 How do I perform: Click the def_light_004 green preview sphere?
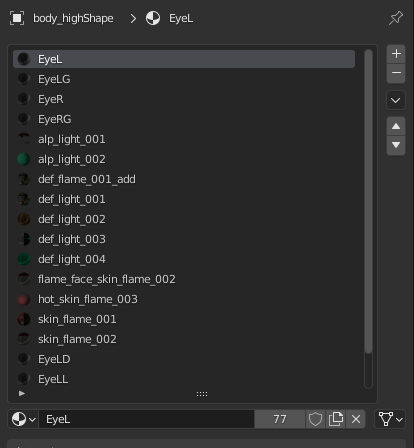point(24,259)
